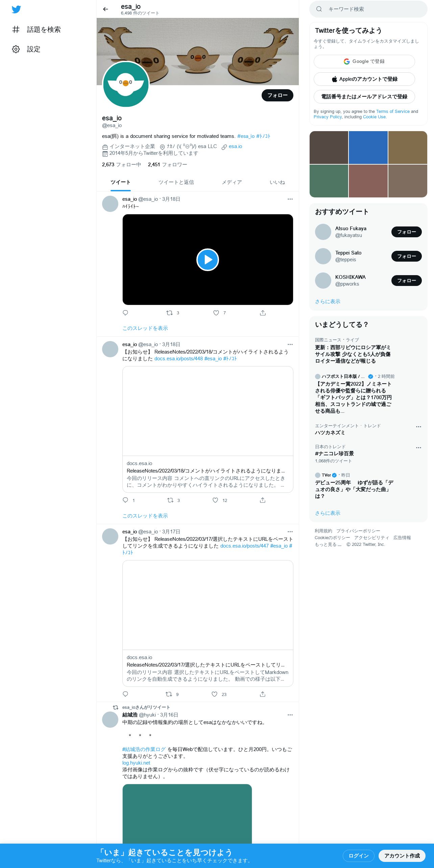Open more options for ハツカネズミ trend
The image size is (434, 868).
pyautogui.click(x=418, y=427)
